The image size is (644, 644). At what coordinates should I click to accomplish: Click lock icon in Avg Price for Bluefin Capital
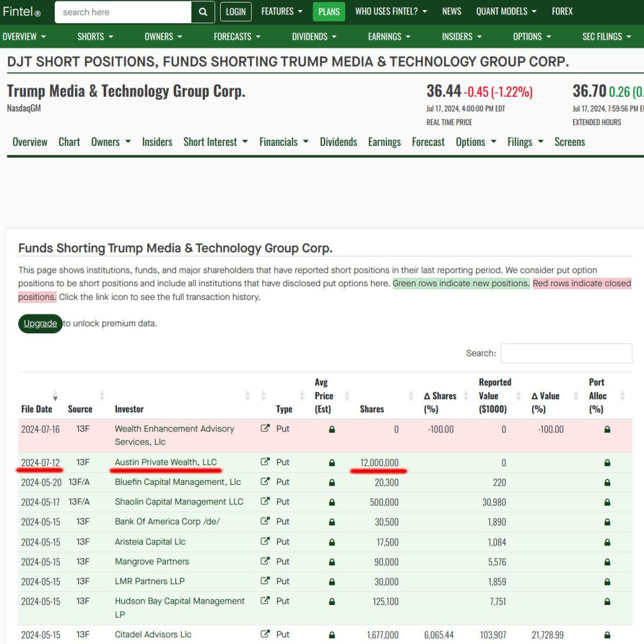pyautogui.click(x=332, y=482)
